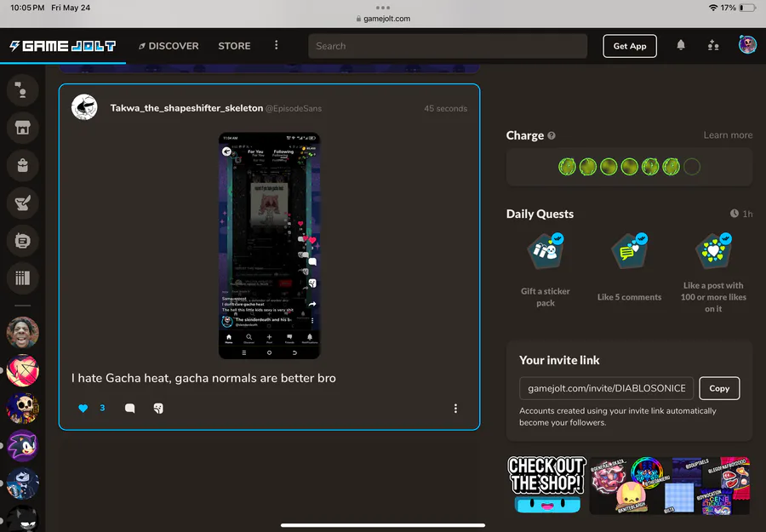Open the shop sticker packs preview image
Viewport: 766px width, 532px height.
[x=670, y=485]
